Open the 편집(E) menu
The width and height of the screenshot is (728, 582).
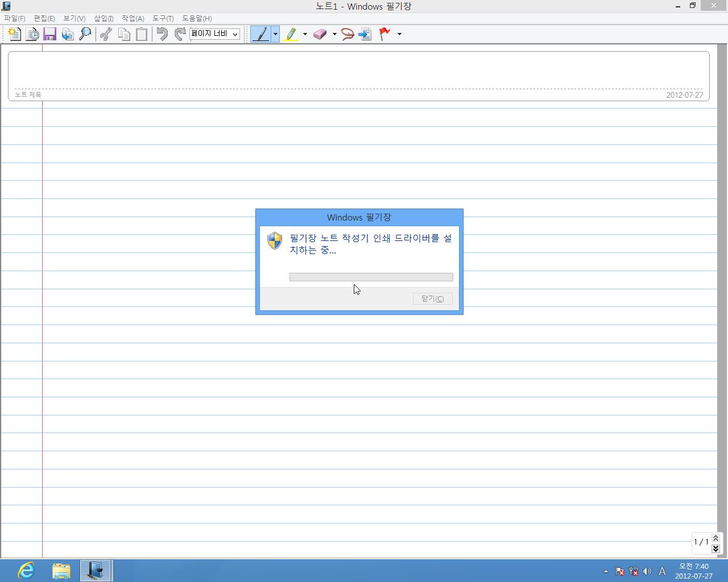coord(44,18)
